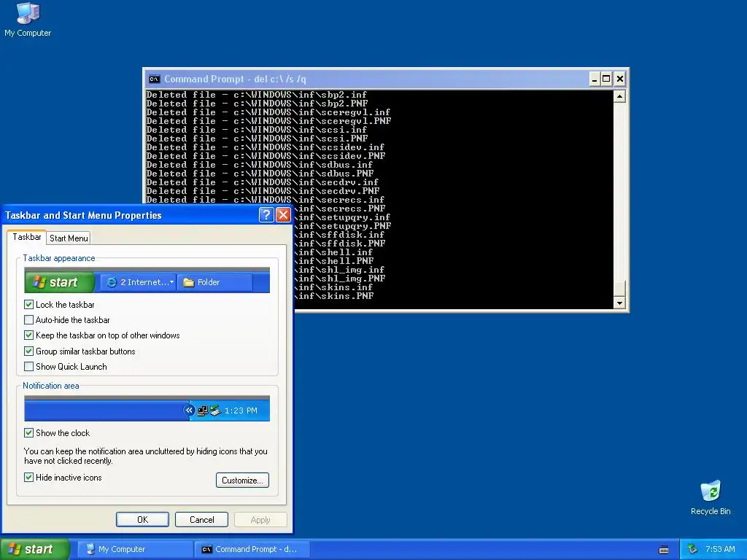Click the Notification area preview image
The image size is (747, 560).
(x=147, y=408)
